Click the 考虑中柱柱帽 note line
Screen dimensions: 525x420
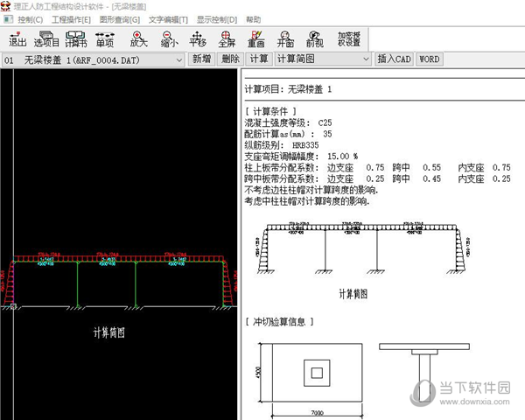point(307,201)
